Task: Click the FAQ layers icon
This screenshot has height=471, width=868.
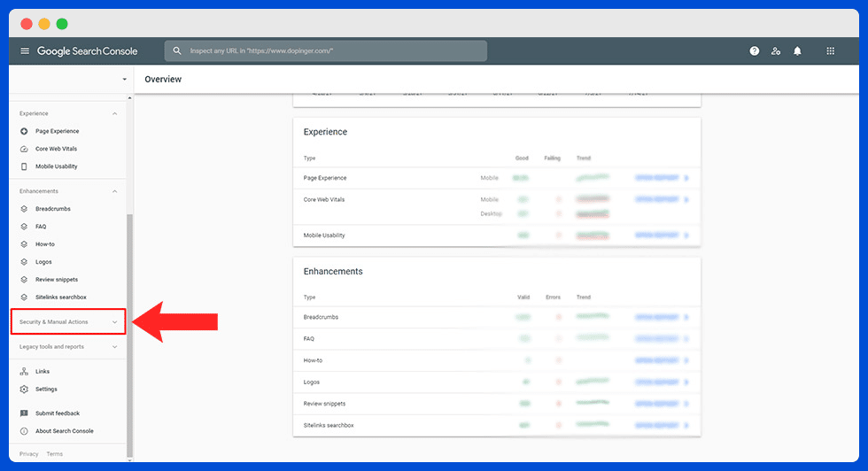Action: (x=24, y=227)
